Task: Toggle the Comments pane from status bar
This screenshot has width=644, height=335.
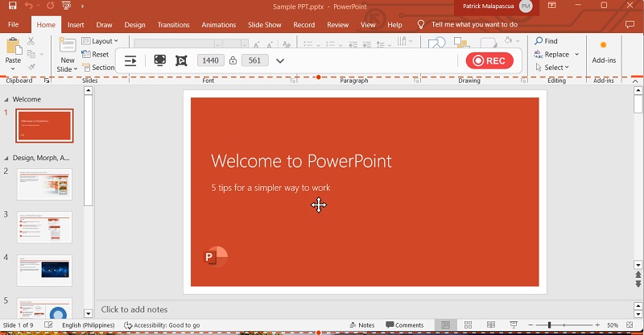Action: click(405, 325)
